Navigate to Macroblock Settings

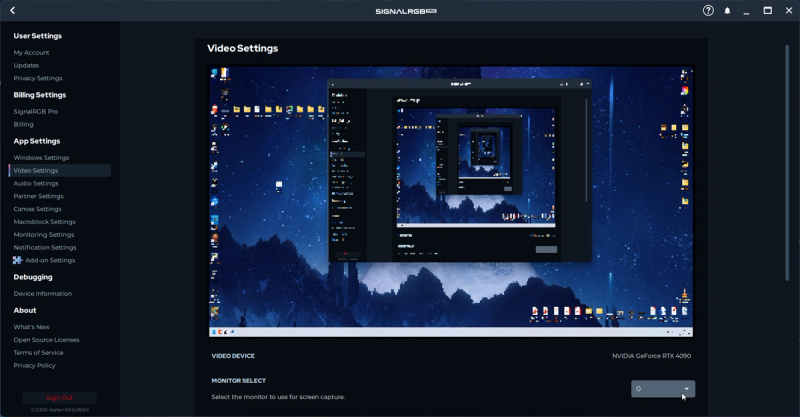coord(44,222)
